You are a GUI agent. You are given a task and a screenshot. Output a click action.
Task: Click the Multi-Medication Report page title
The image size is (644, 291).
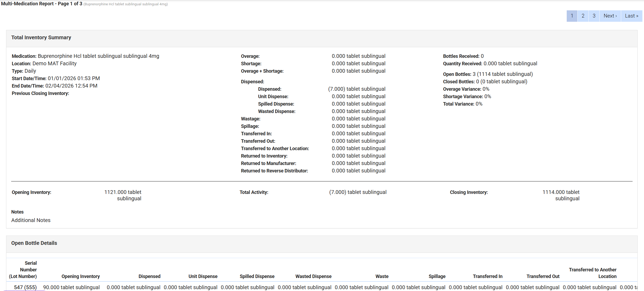click(x=42, y=4)
